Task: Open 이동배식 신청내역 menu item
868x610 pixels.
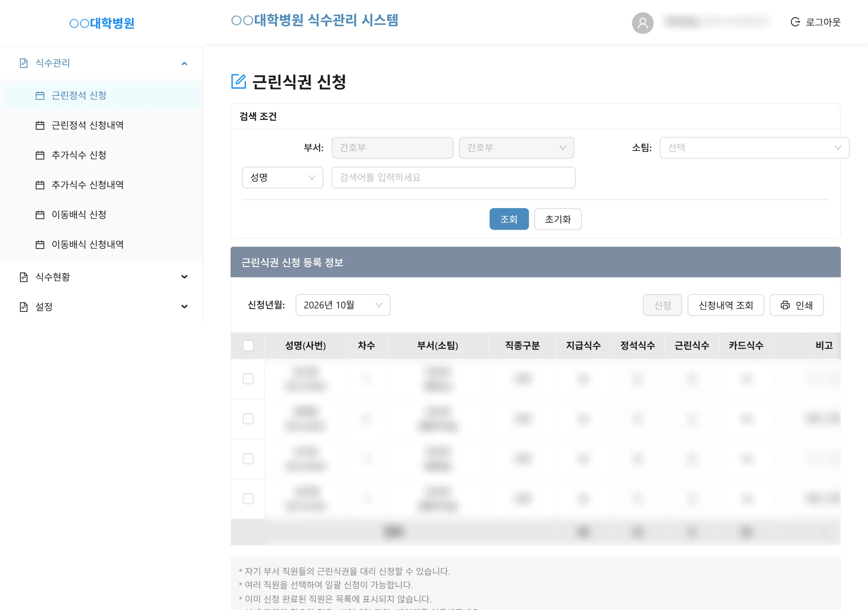Action: [x=101, y=245]
